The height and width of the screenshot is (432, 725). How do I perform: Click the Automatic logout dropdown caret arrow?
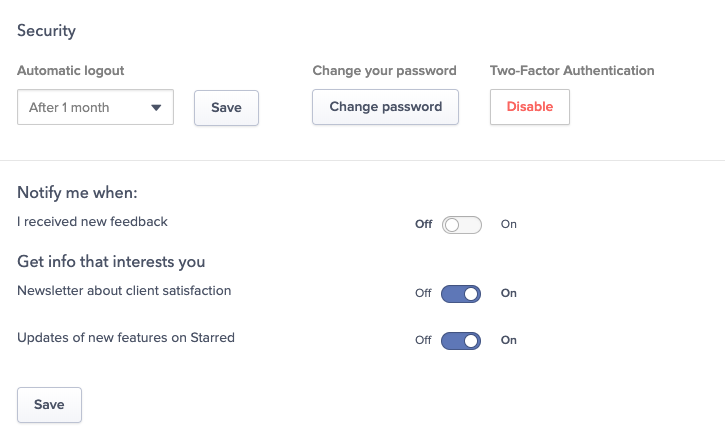click(156, 108)
